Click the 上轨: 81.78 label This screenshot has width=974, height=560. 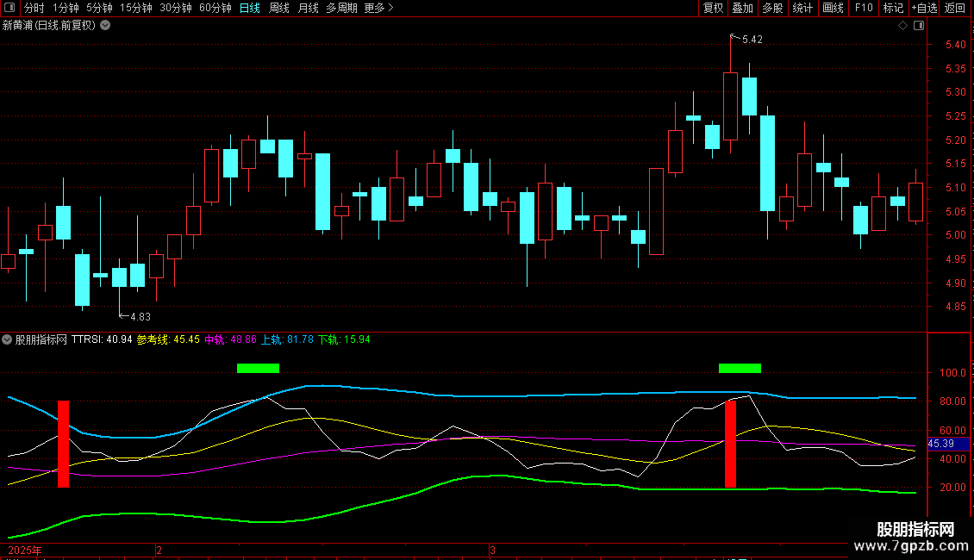tap(287, 339)
